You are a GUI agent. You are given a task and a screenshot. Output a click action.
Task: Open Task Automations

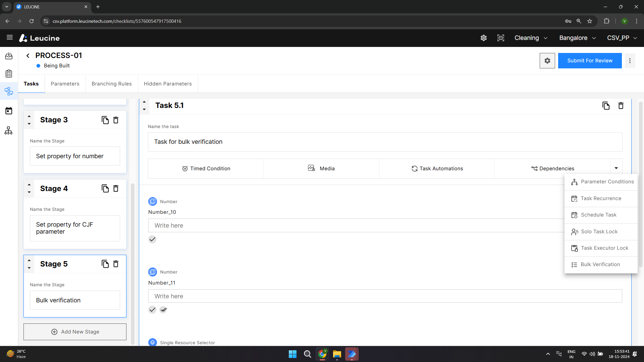pyautogui.click(x=437, y=169)
